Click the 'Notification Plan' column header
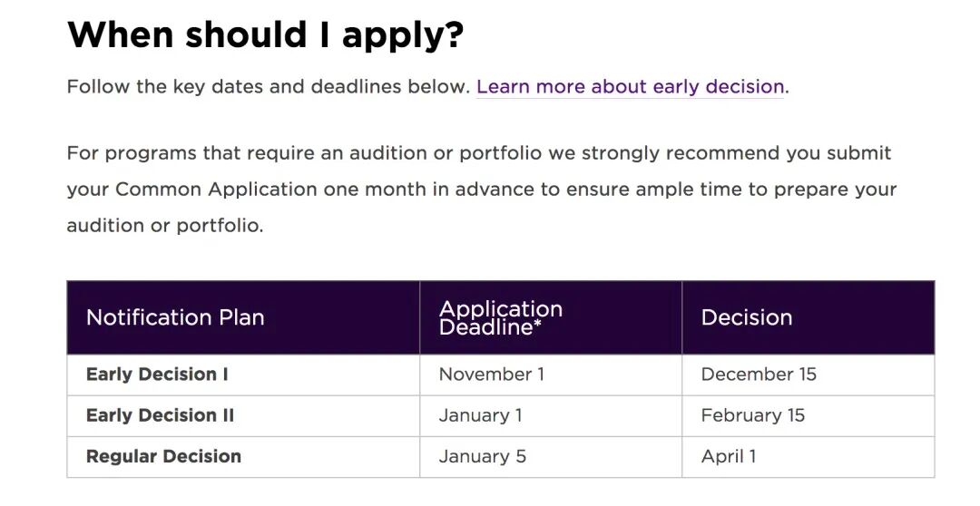 [x=175, y=317]
